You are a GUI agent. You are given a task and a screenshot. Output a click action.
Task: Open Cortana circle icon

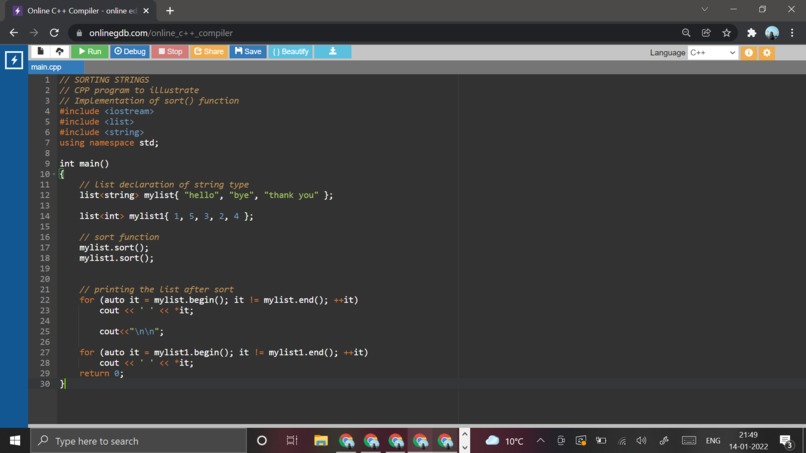(262, 441)
